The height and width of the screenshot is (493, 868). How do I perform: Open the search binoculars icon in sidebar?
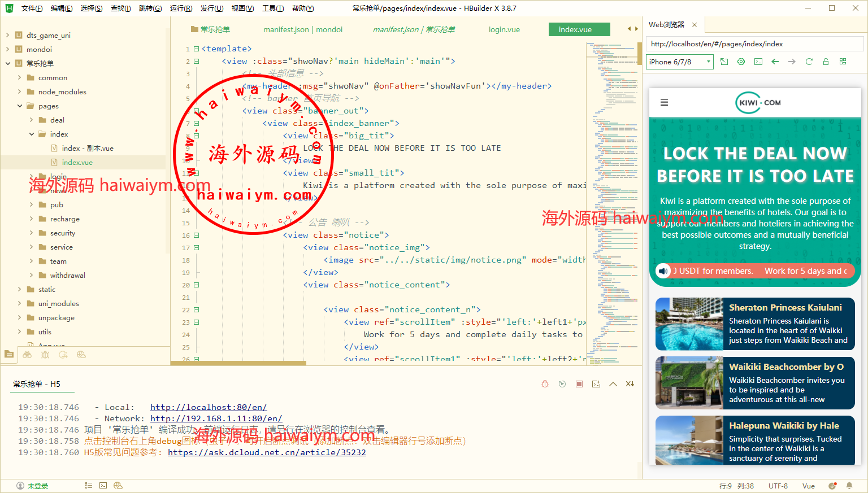pyautogui.click(x=27, y=355)
